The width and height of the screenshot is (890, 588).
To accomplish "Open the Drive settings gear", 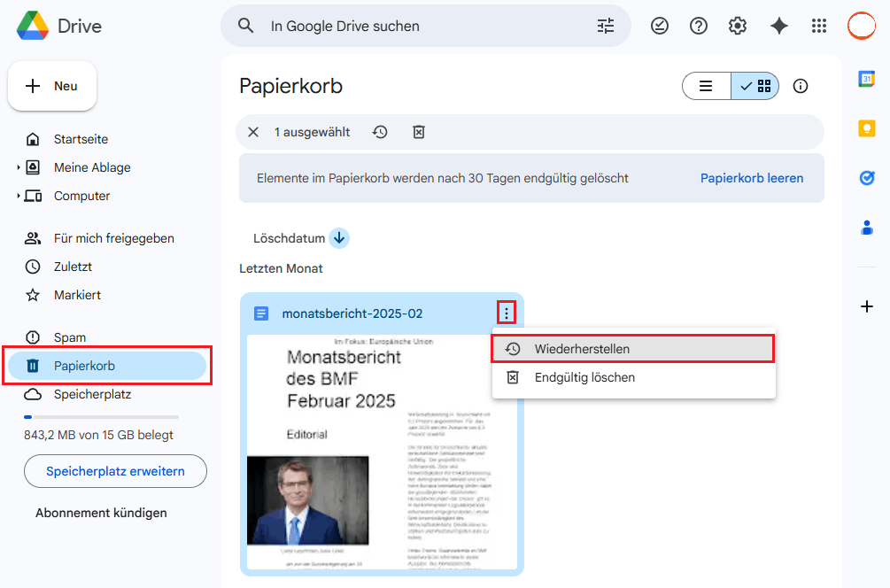I will click(x=737, y=26).
